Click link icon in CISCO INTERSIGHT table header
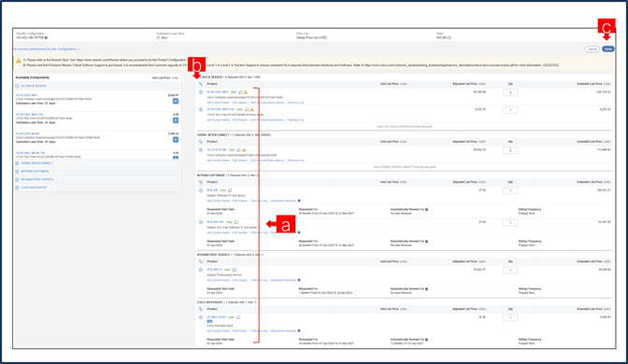The width and height of the screenshot is (628, 364). pos(201,309)
